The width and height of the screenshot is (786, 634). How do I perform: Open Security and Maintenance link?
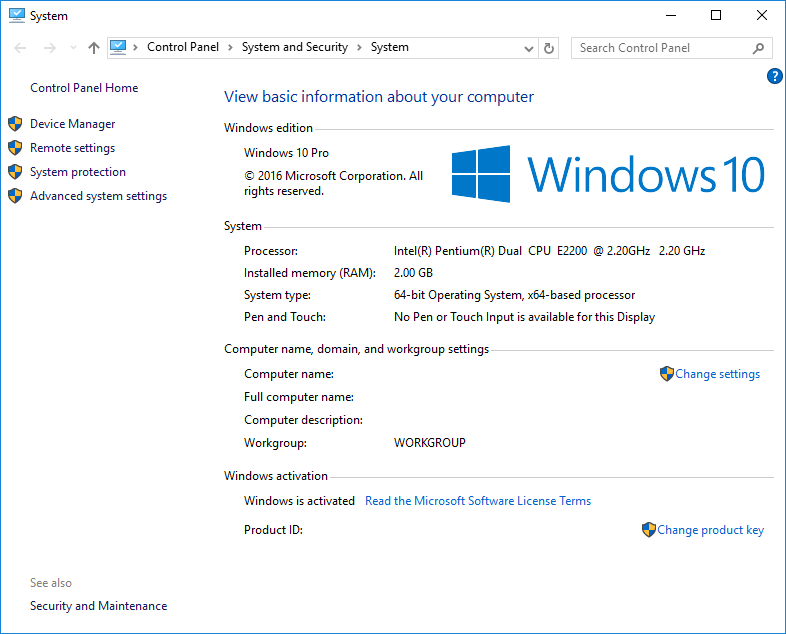[x=98, y=606]
